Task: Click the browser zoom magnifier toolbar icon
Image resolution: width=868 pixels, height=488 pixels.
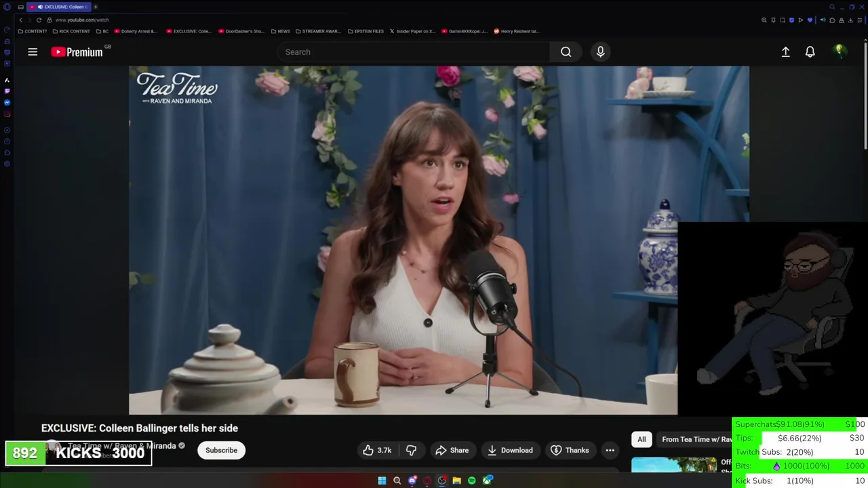Action: tap(764, 20)
